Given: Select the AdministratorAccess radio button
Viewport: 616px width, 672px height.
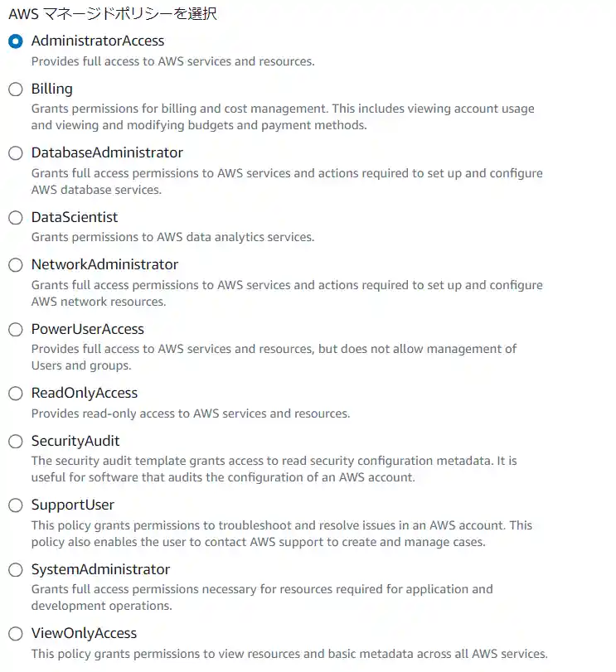Looking at the screenshot, I should 16,41.
